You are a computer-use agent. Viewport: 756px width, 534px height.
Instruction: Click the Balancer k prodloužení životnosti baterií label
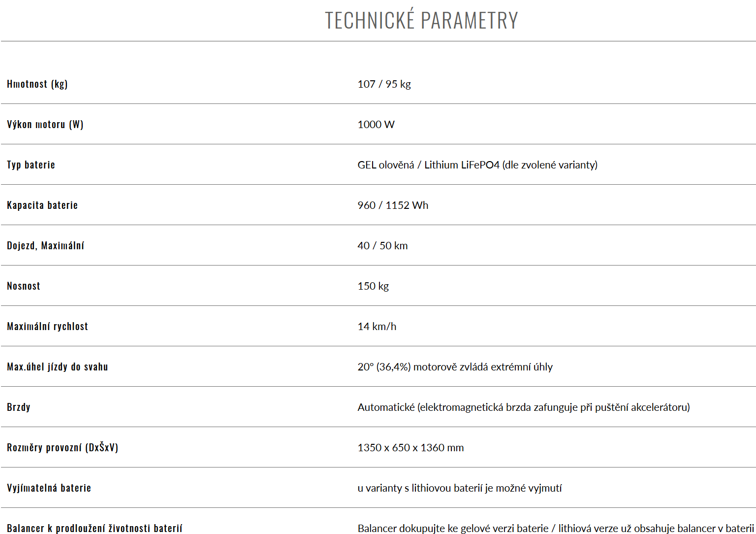click(x=94, y=528)
